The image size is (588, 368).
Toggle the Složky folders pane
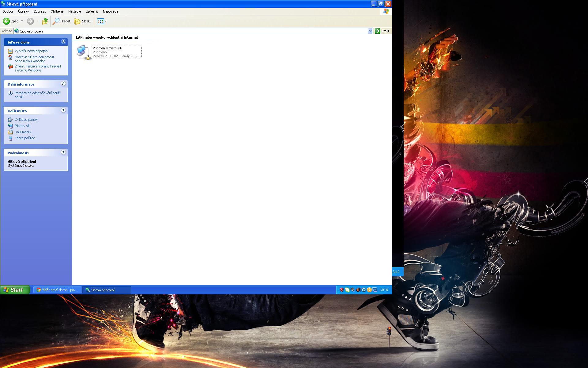[83, 21]
